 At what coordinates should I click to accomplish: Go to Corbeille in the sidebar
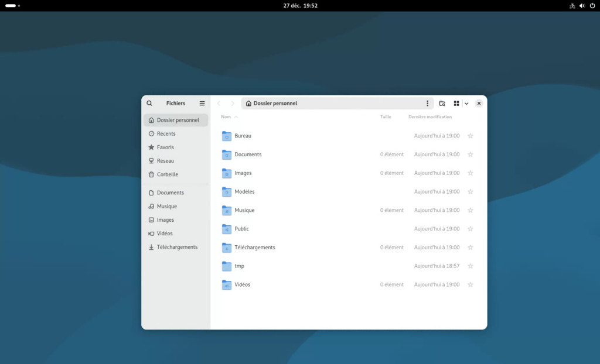pyautogui.click(x=167, y=174)
